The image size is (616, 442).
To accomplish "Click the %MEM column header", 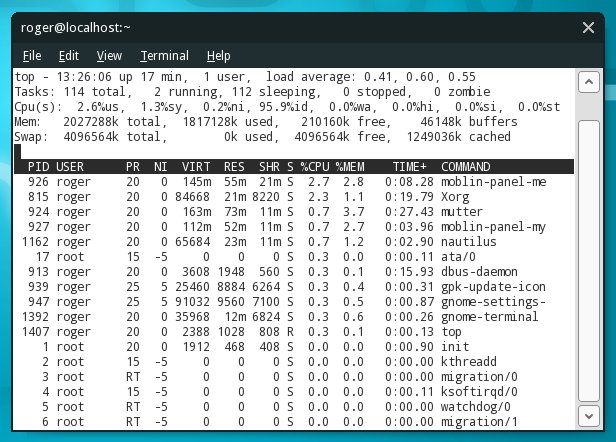I will coord(350,167).
